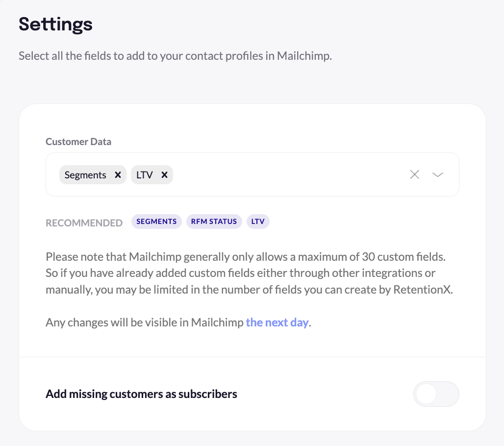
Task: Enable Add missing customers as subscribers
Action: pos(436,394)
